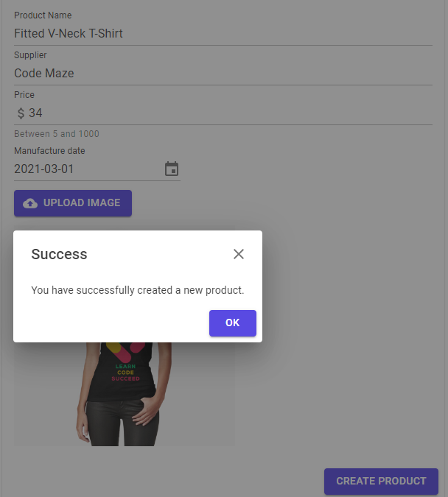Viewport: 448px width, 497px height.
Task: Open the Manufacture date calendar picker
Action: 172,169
